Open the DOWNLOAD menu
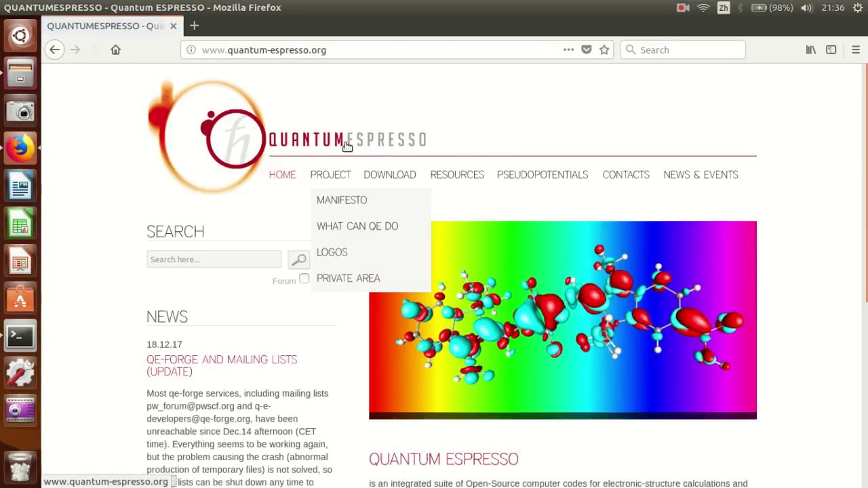The image size is (868, 488). tap(390, 175)
